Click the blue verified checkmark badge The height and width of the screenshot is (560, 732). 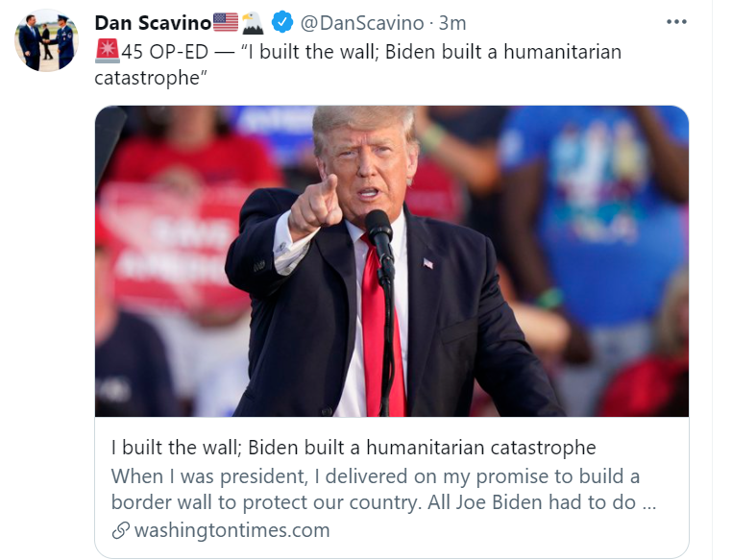click(282, 22)
